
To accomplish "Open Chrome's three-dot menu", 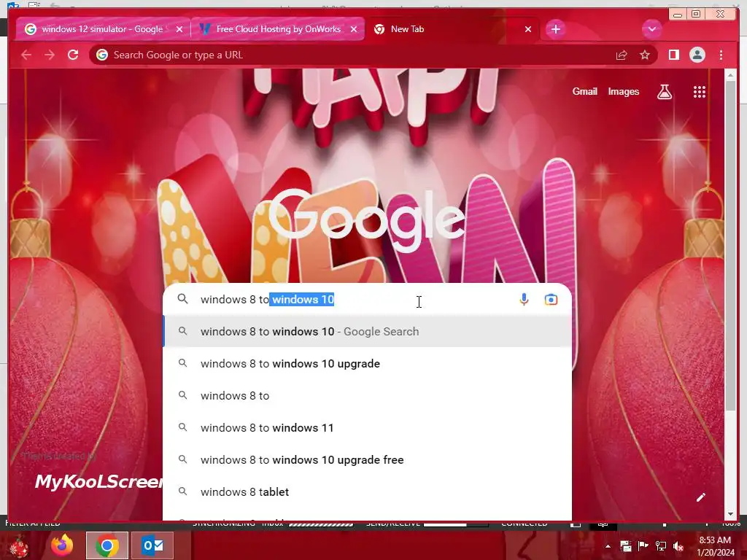I will pyautogui.click(x=721, y=55).
